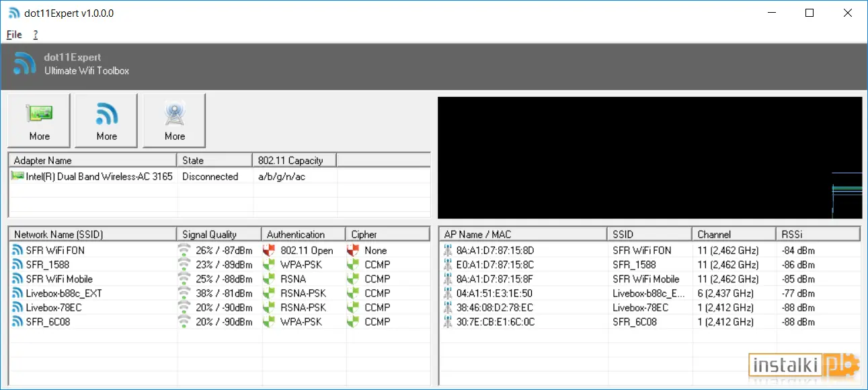This screenshot has height=390, width=868.
Task: Select the SFR_6C08 network row
Action: (219, 322)
